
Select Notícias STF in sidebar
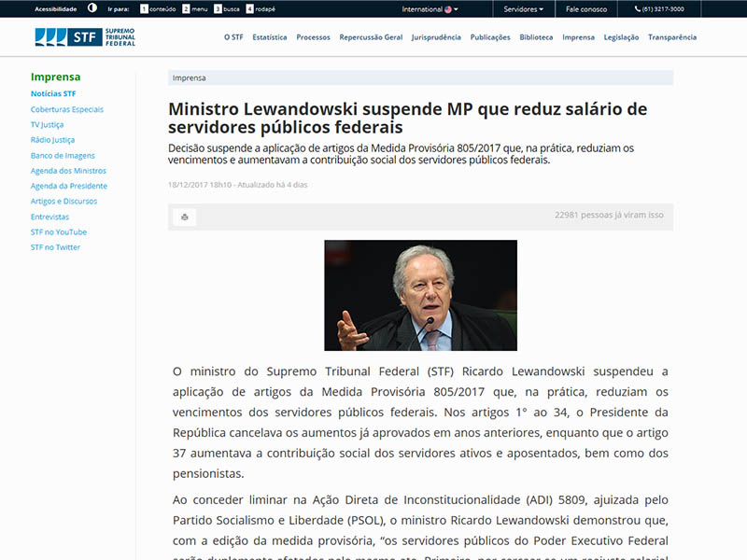(x=53, y=94)
